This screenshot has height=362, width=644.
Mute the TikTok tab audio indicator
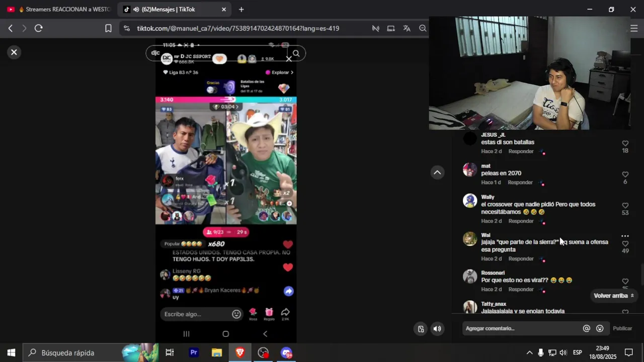coord(136,9)
